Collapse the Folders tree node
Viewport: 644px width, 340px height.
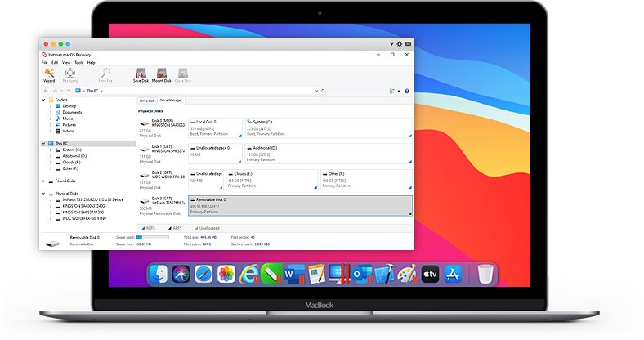(43, 100)
